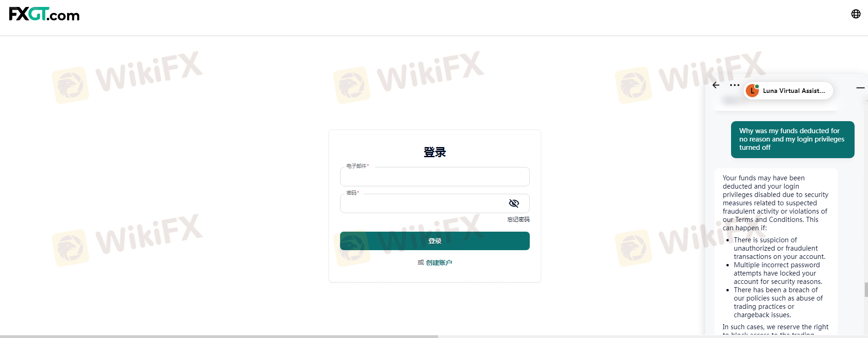This screenshot has width=868, height=338.
Task: Click the chat panel vertical scrollbar
Action: pos(866,290)
